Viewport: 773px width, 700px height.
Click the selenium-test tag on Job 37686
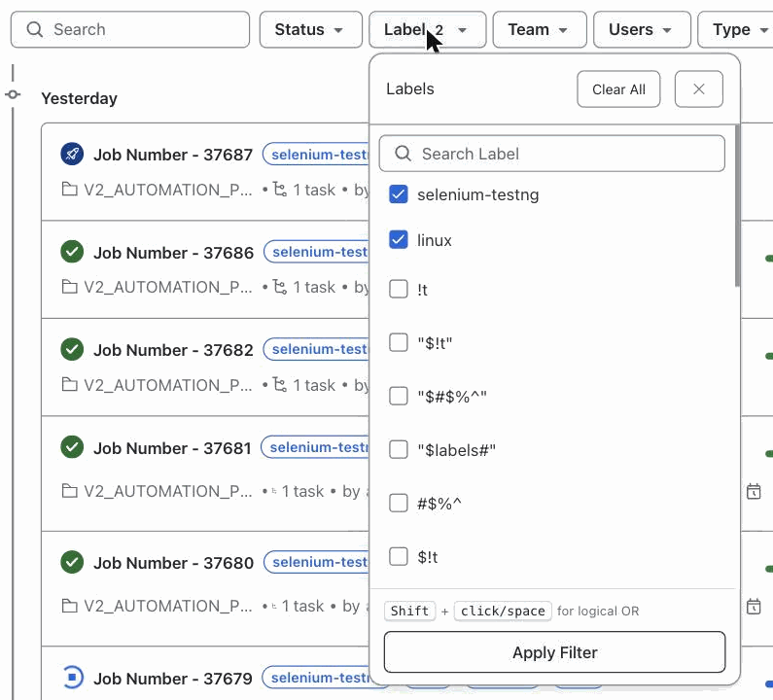pyautogui.click(x=317, y=252)
